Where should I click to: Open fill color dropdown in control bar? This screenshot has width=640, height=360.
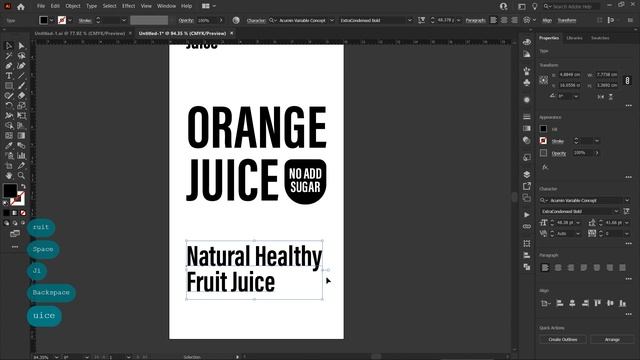tap(51, 20)
